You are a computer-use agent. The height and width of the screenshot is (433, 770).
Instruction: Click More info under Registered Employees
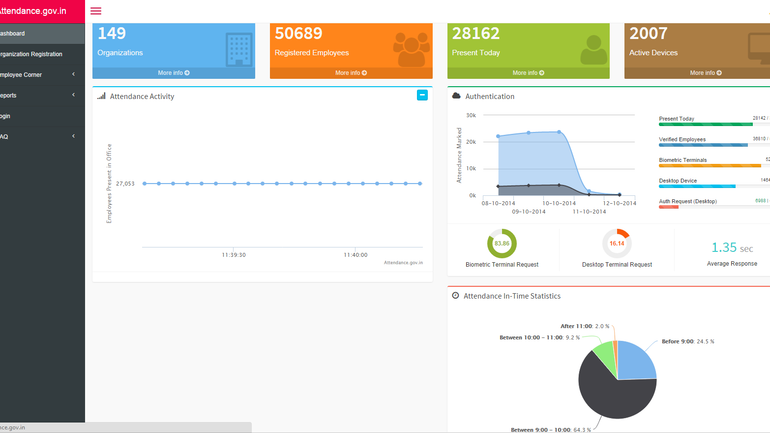[x=350, y=73]
